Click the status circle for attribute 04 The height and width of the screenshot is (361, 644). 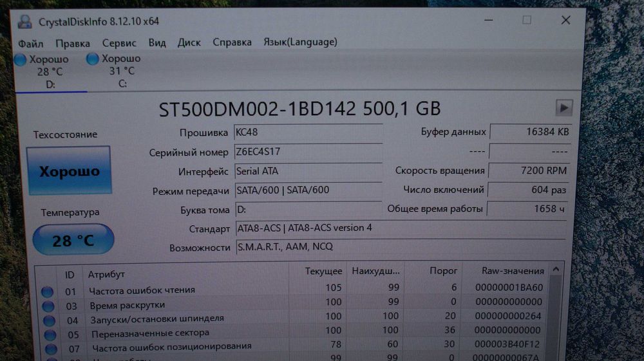tap(49, 320)
